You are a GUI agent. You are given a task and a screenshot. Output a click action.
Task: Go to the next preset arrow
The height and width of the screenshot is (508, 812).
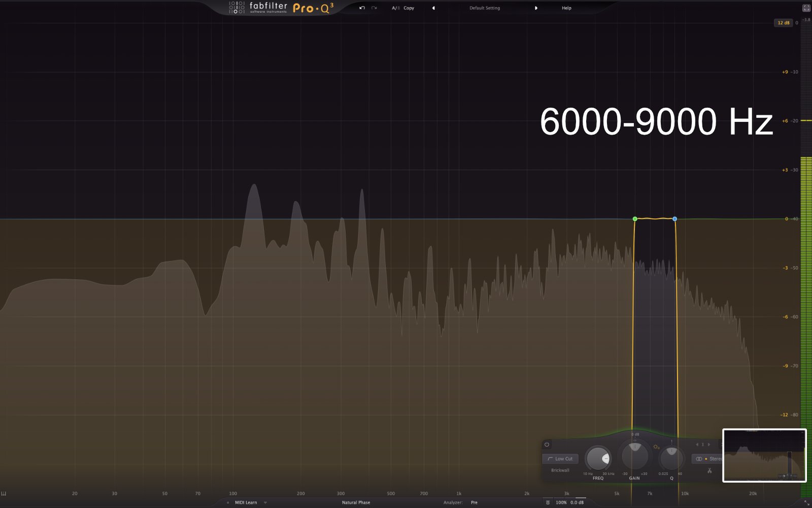[536, 8]
